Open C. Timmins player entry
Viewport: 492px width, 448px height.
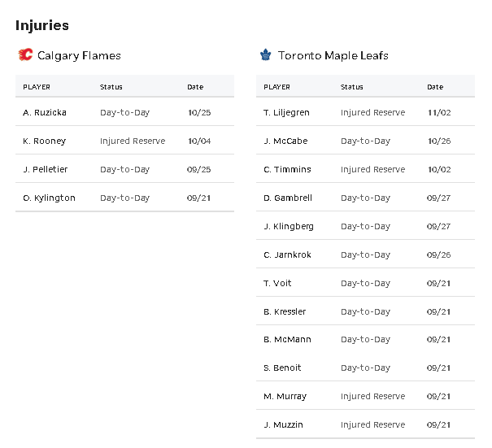(x=287, y=169)
